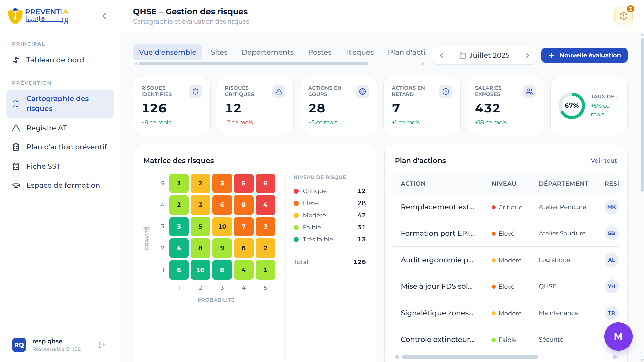Open Signalétique zones... action row
This screenshot has width=644, height=362.
click(506, 313)
